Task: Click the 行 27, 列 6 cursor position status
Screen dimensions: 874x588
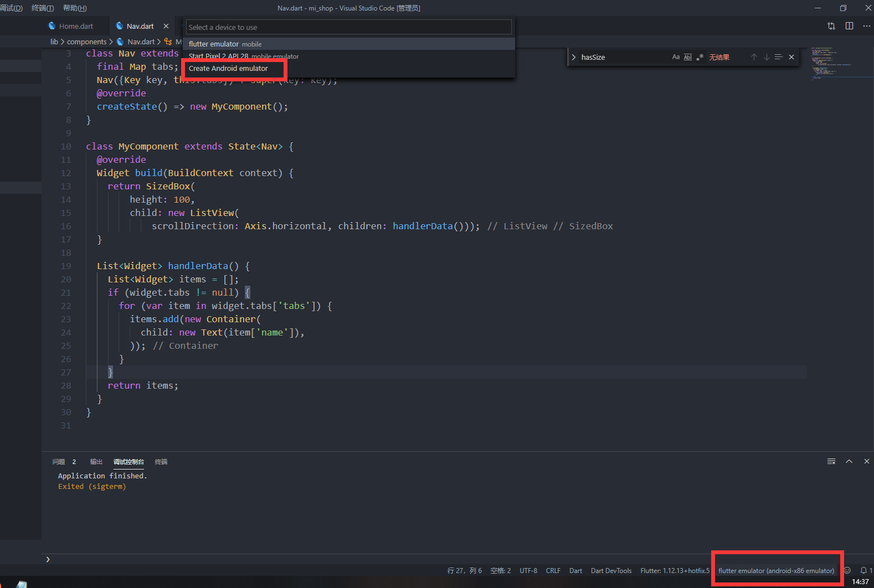Action: 465,570
